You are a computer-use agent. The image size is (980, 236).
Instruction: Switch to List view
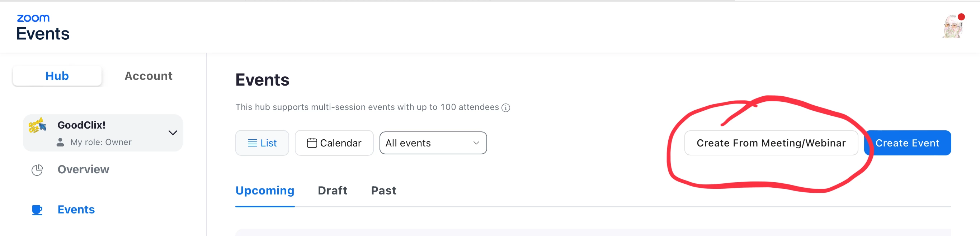tap(262, 143)
